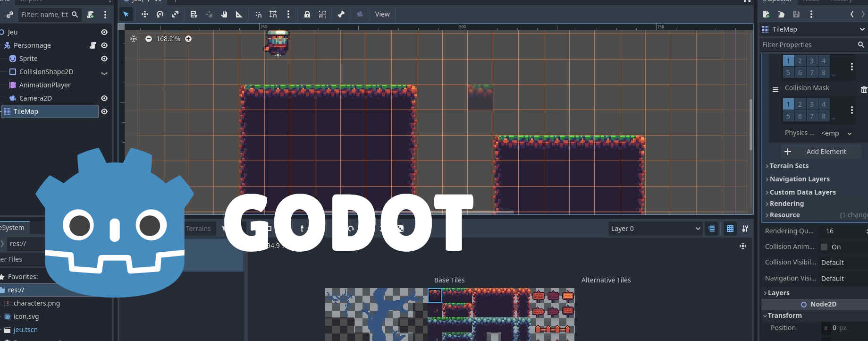868x341 pixels.
Task: Click the Add Element button
Action: [x=820, y=152]
